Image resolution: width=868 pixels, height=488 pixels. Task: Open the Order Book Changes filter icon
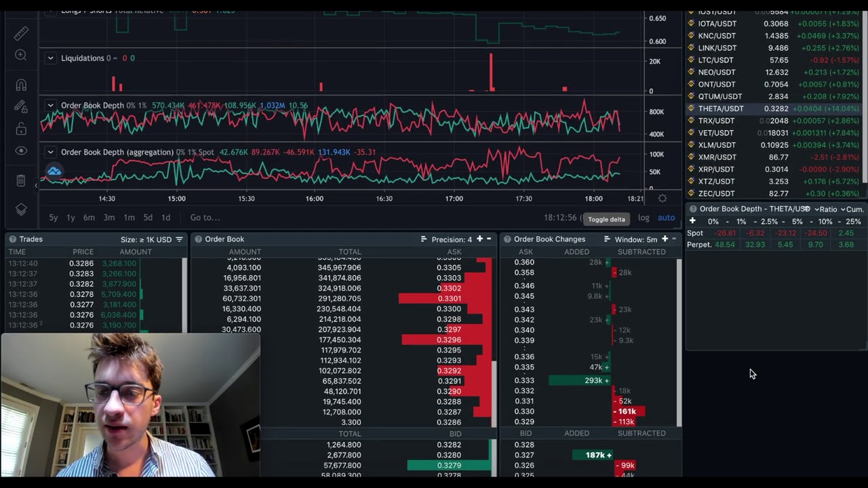click(607, 239)
